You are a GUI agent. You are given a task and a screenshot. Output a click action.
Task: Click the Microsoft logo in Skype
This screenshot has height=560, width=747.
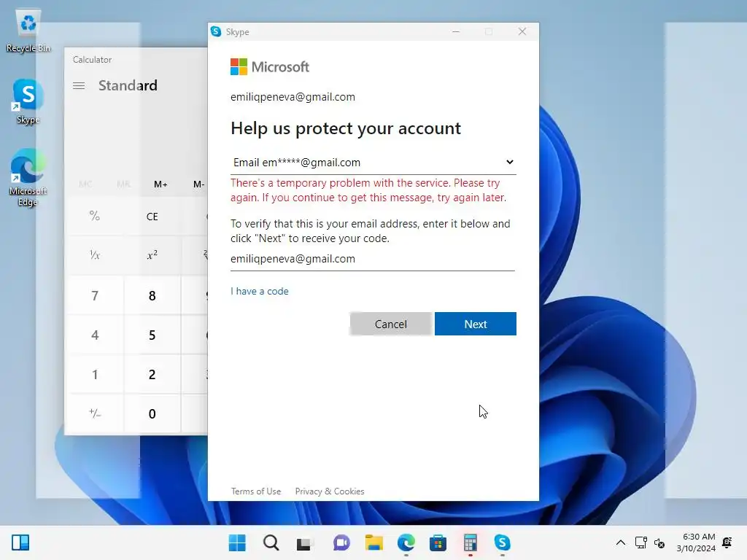coord(270,66)
